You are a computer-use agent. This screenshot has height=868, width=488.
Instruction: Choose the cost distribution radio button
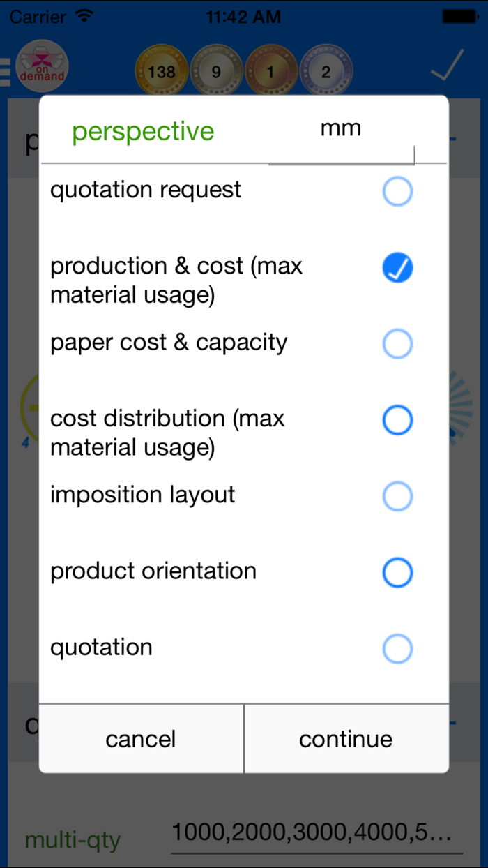[x=397, y=420]
